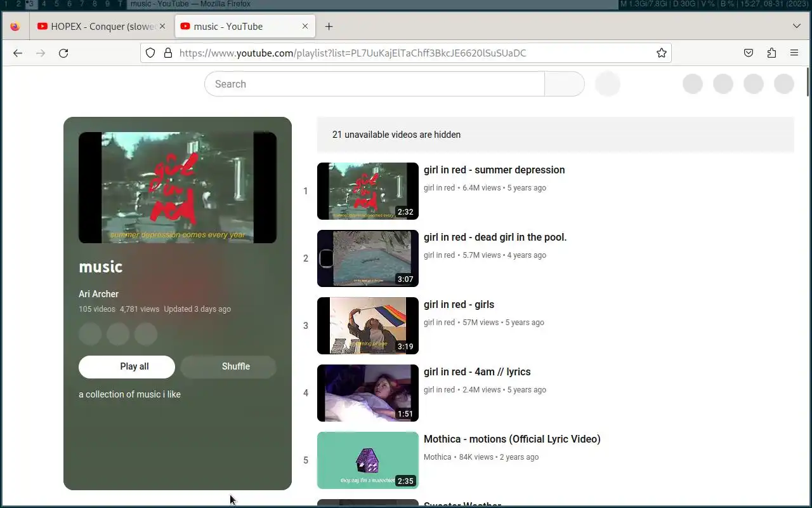The width and height of the screenshot is (812, 508).
Task: Open the 4am // lyrics thumbnail
Action: (368, 393)
